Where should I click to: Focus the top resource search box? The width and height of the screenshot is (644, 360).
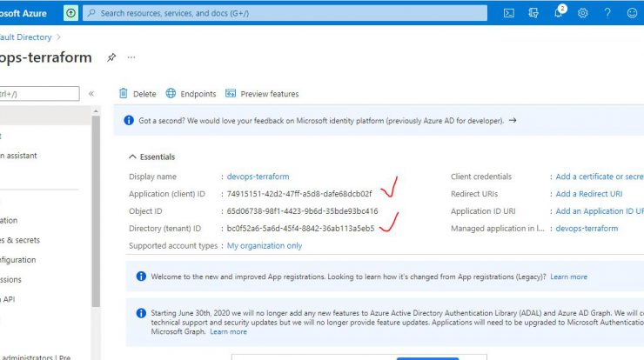click(x=285, y=13)
